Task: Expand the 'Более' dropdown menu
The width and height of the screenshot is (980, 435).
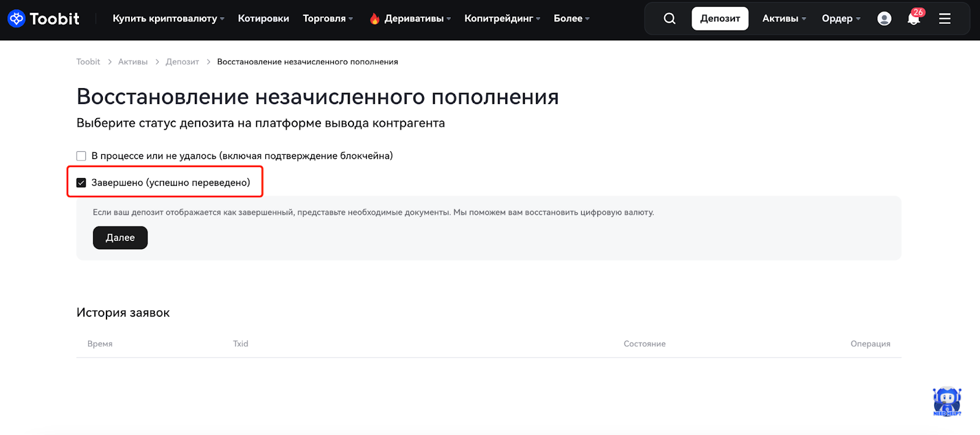Action: 571,18
